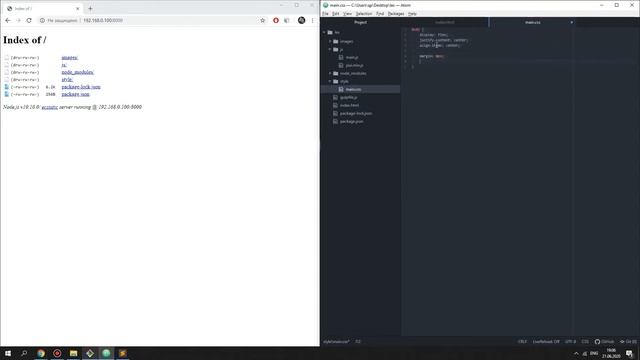The width and height of the screenshot is (640, 360).
Task: Open Atom's Find menu
Action: click(380, 14)
